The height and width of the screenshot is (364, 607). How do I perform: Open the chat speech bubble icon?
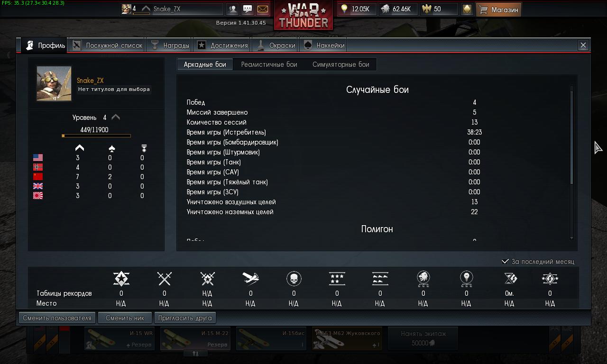pos(248,9)
